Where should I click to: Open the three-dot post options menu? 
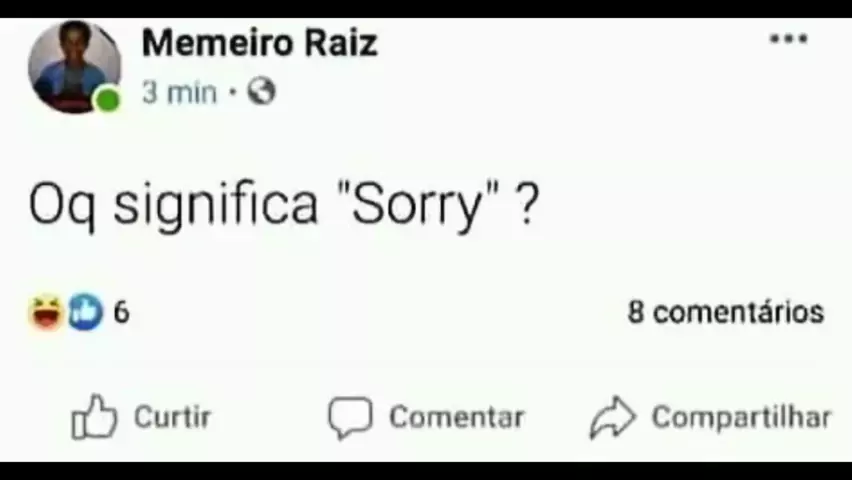point(788,39)
